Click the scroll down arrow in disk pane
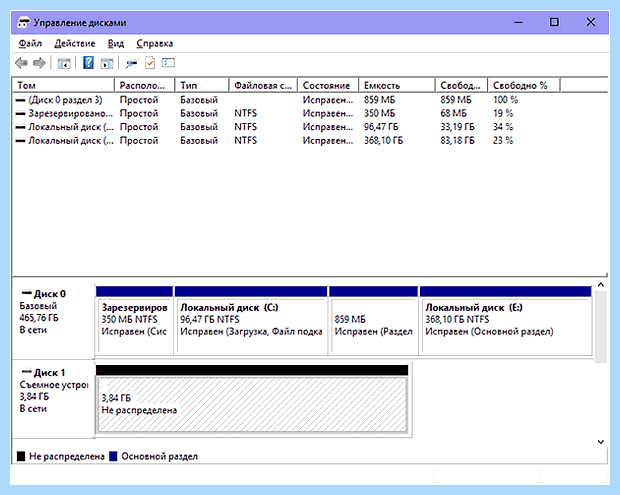620x495 pixels. point(601,442)
